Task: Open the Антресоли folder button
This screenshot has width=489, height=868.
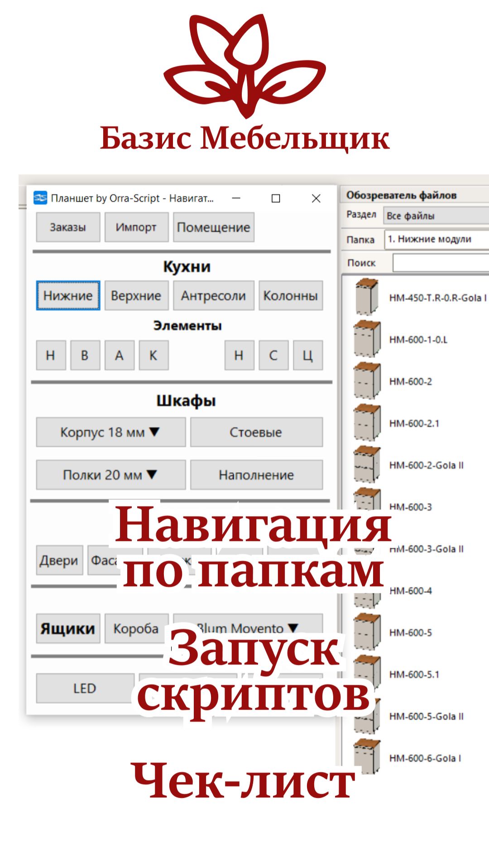Action: click(x=213, y=295)
